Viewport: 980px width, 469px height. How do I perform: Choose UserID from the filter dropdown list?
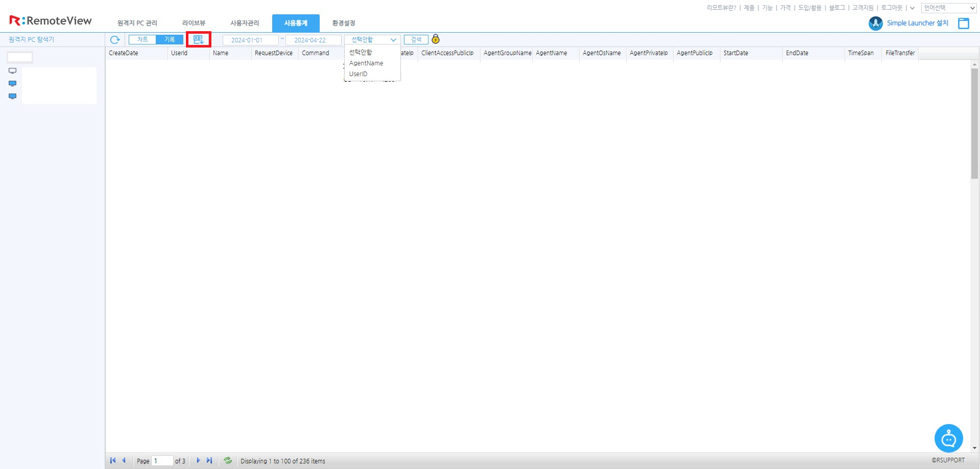tap(358, 74)
